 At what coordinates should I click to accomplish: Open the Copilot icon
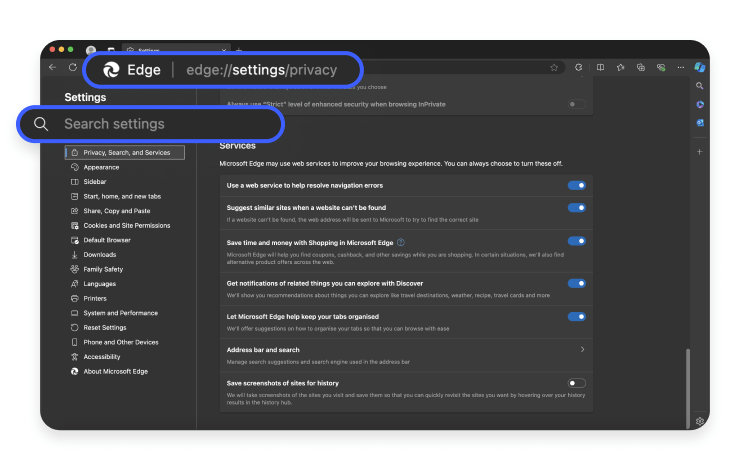[700, 67]
